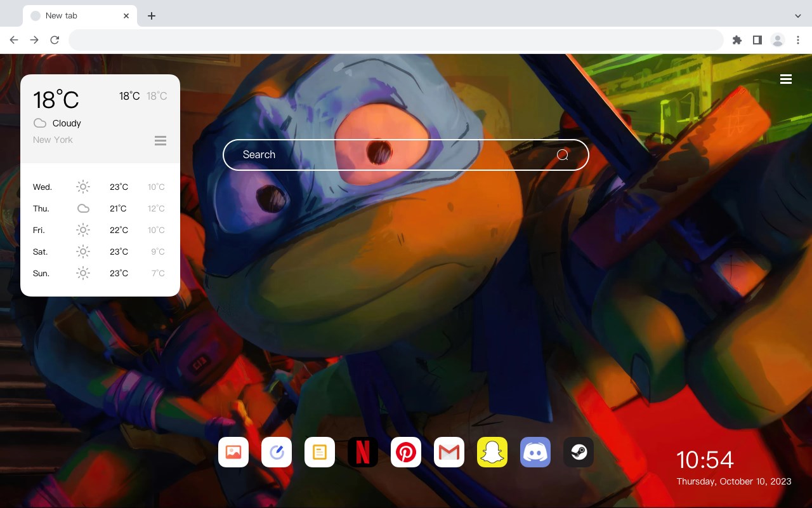Click the large 18°C current temperature

coord(56,100)
